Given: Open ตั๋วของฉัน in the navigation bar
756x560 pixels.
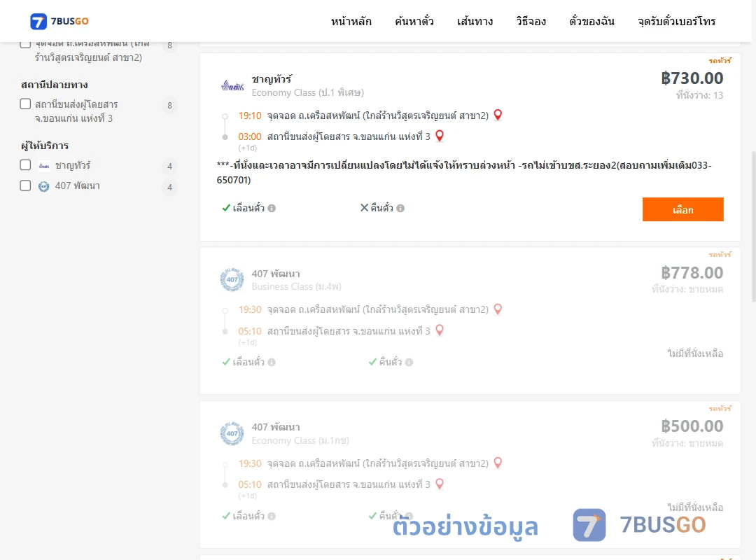Looking at the screenshot, I should coord(591,21).
